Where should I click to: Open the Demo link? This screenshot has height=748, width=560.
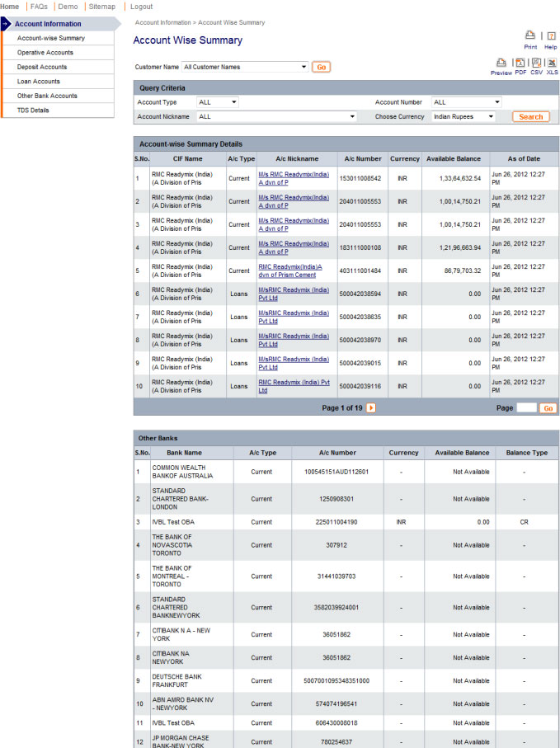coord(68,7)
